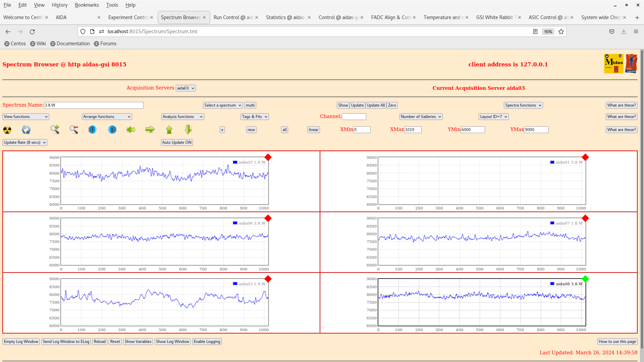The image size is (644, 362).
Task: Click the Spectrum Name input field
Action: click(x=94, y=105)
